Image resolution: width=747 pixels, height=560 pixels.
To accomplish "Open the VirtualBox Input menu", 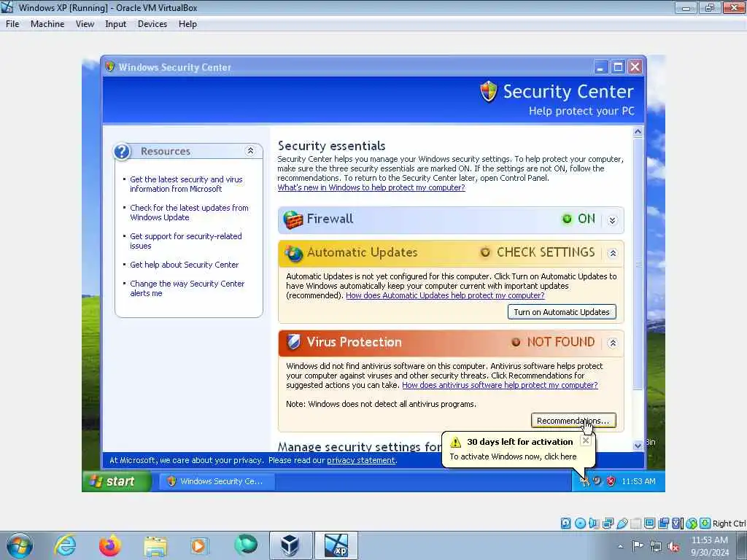I will pos(116,24).
